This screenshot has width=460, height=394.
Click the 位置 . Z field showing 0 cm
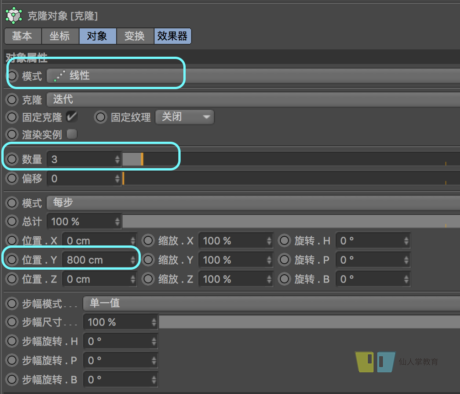[x=96, y=279]
